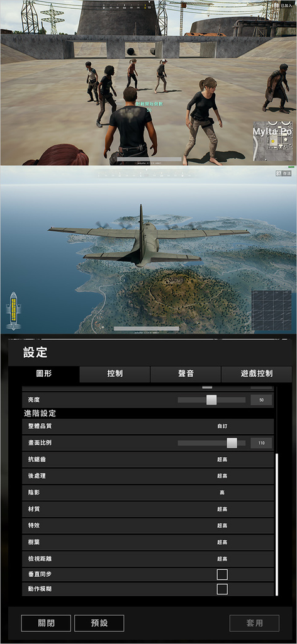This screenshot has height=644, width=297.
Task: Click the grid minimap in flight screenshot
Action: pos(271,311)
